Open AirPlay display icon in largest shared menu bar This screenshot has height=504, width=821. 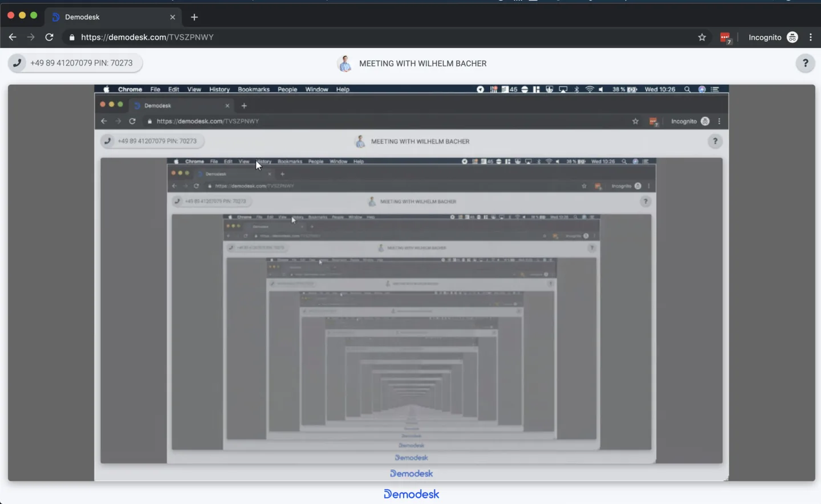pos(563,90)
